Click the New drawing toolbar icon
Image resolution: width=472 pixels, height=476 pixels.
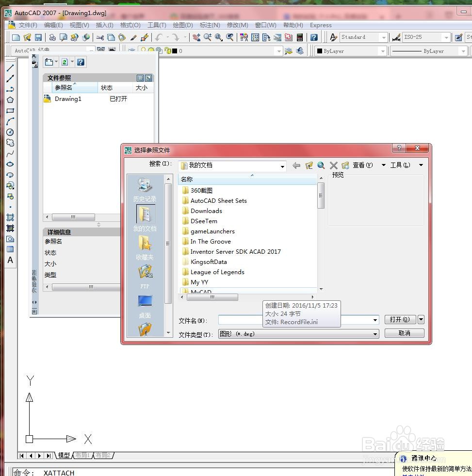pos(16,37)
